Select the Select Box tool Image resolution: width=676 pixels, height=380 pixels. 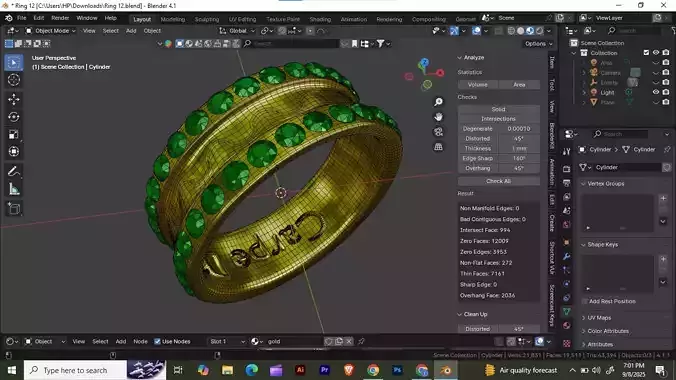[x=14, y=63]
